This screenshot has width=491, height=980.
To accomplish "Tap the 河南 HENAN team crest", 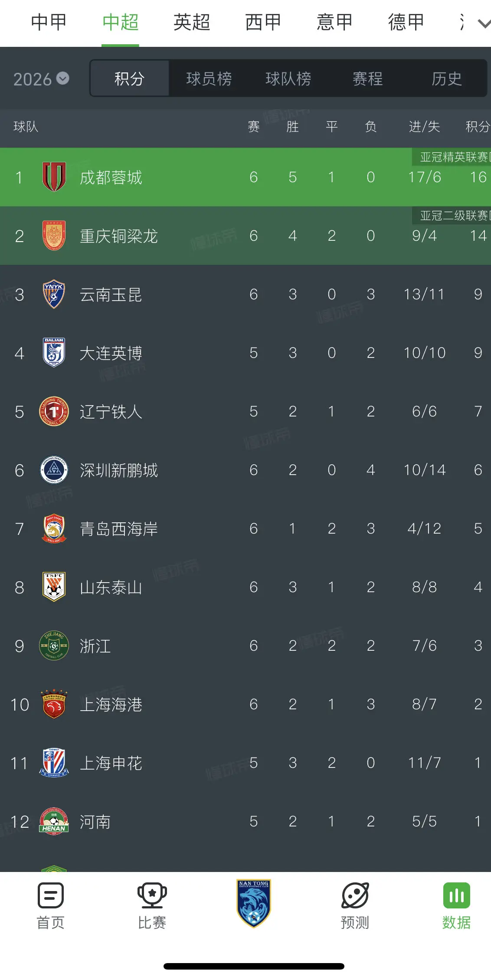I will pyautogui.click(x=54, y=821).
